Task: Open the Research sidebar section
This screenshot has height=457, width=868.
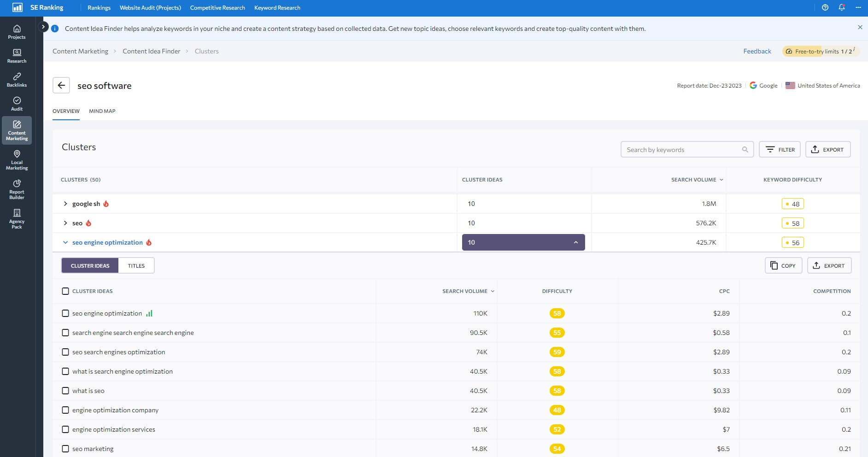Action: (17, 56)
